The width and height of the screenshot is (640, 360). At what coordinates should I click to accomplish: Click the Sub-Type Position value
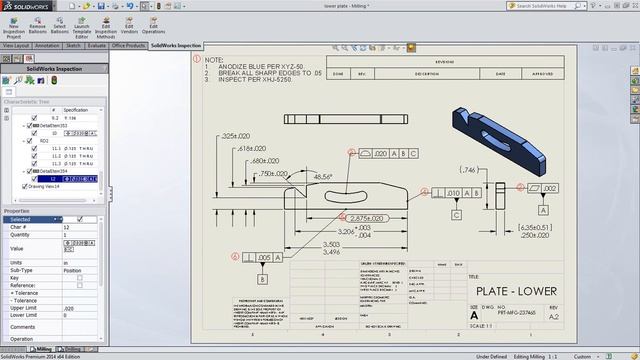tap(73, 270)
